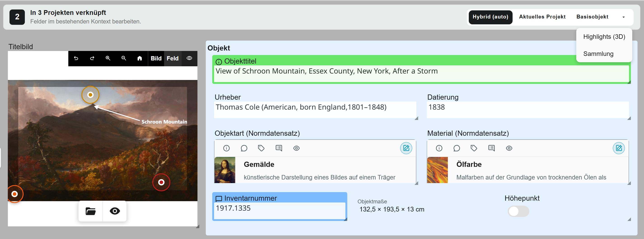
Task: Click comment bubble icon in Material toolbar
Action: pyautogui.click(x=457, y=148)
